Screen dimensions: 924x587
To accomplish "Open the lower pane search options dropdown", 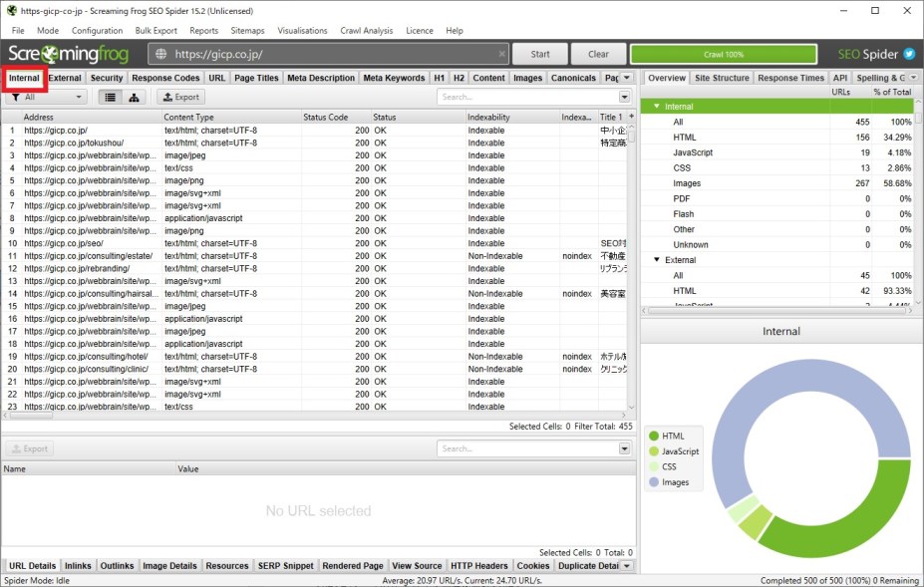I will tap(625, 449).
